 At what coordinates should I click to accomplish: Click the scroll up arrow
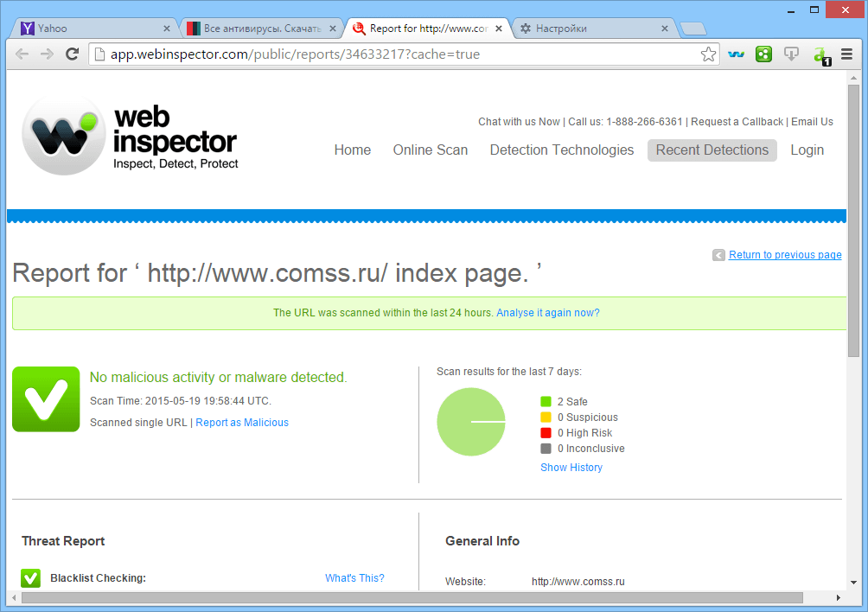tap(853, 78)
